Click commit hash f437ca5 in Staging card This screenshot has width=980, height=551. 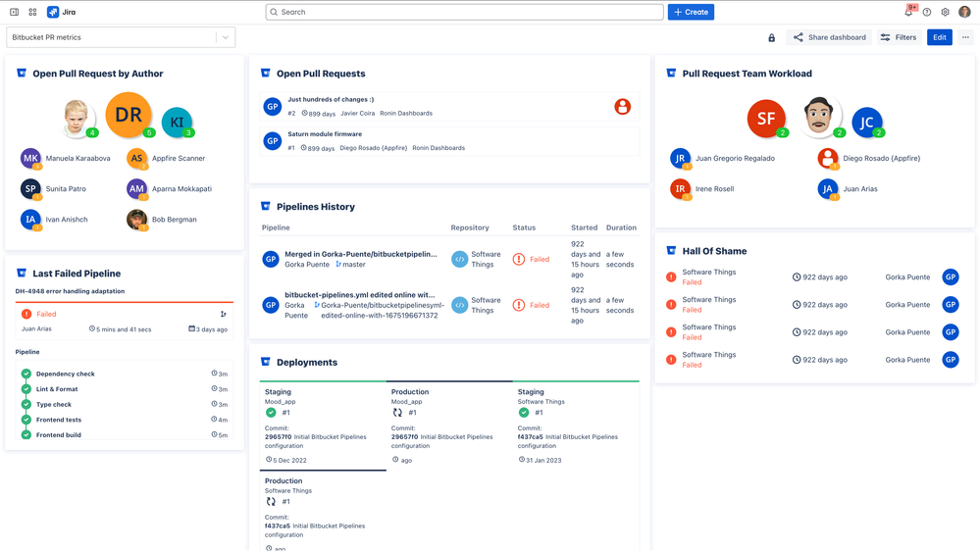[530, 436]
